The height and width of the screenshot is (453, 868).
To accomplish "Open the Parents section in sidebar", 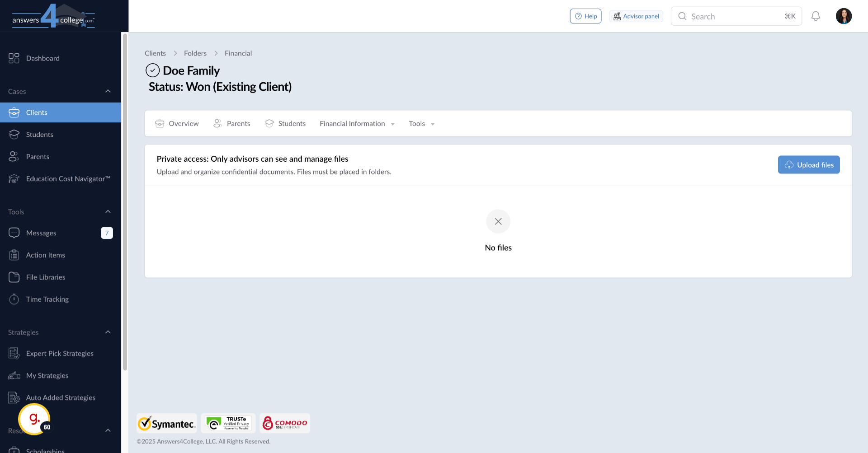I will pyautogui.click(x=38, y=156).
